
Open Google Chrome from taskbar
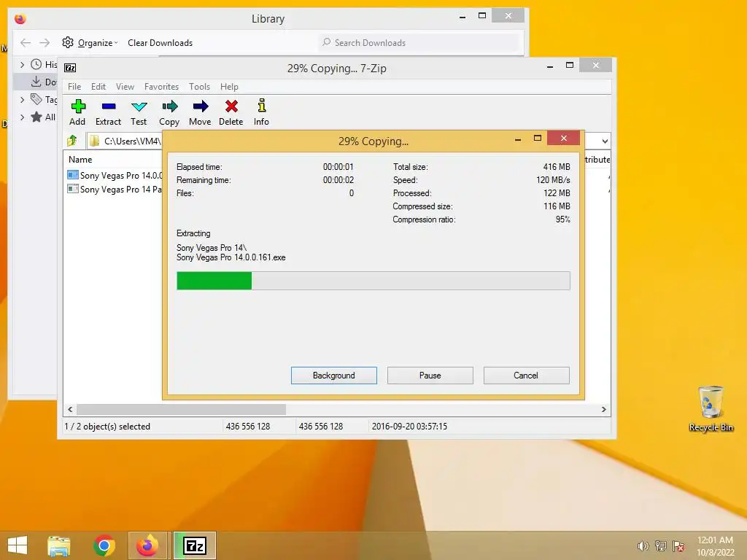(x=104, y=545)
